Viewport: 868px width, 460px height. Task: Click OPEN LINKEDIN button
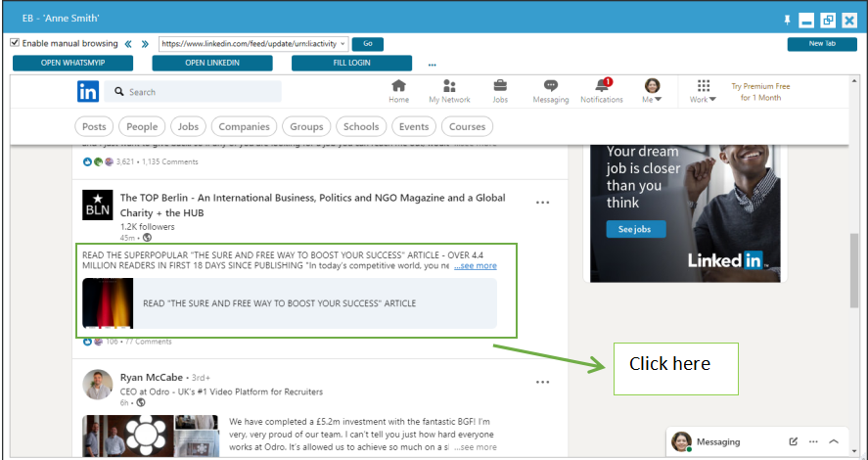(x=212, y=63)
